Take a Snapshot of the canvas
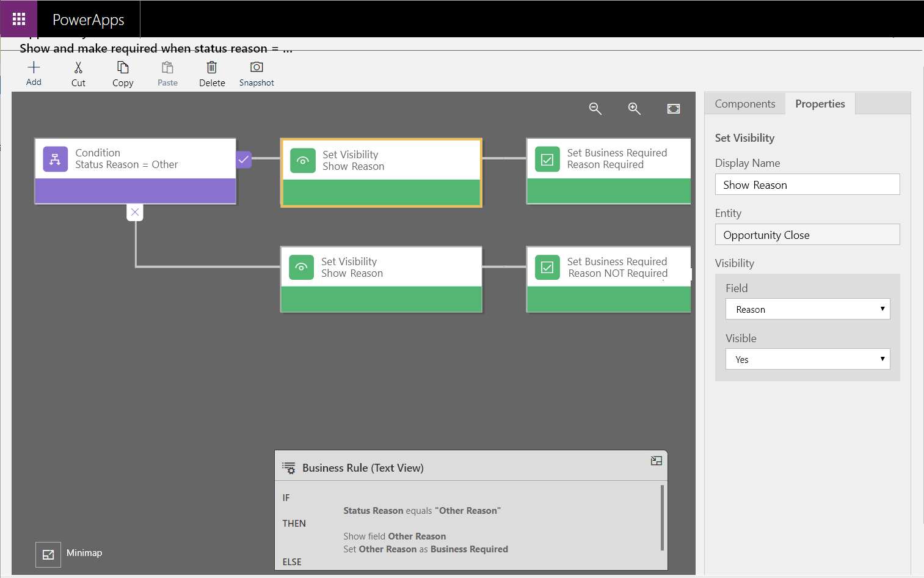The image size is (924, 578). tap(256, 68)
